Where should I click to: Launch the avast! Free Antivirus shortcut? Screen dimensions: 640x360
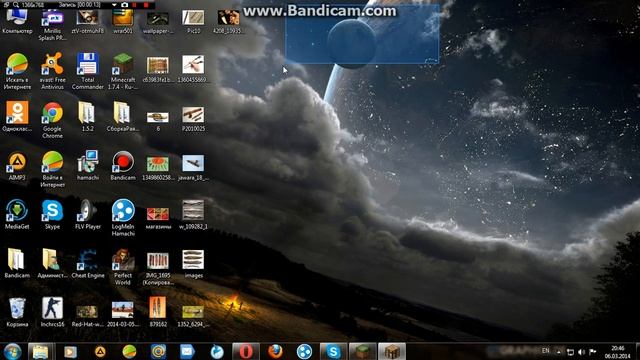(52, 70)
